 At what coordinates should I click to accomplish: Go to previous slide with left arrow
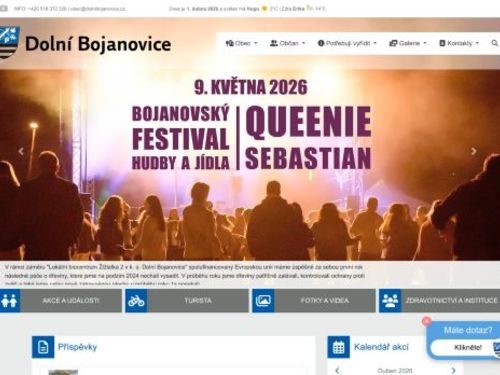tap(21, 151)
